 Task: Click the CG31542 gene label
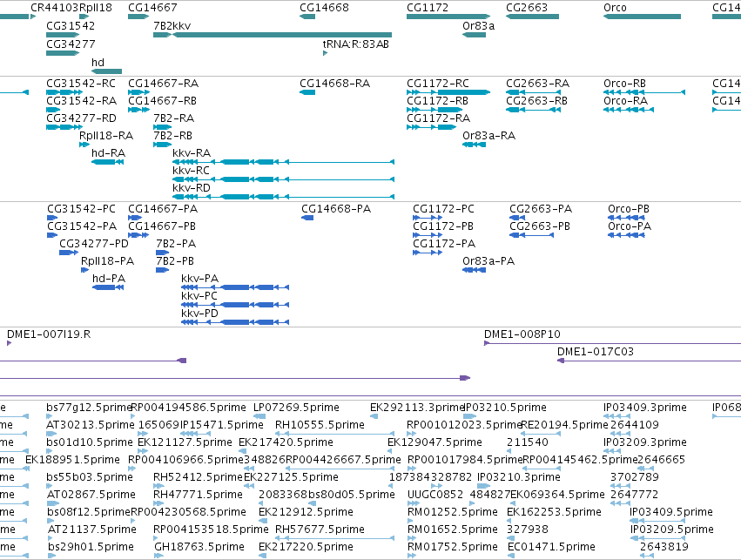[71, 26]
